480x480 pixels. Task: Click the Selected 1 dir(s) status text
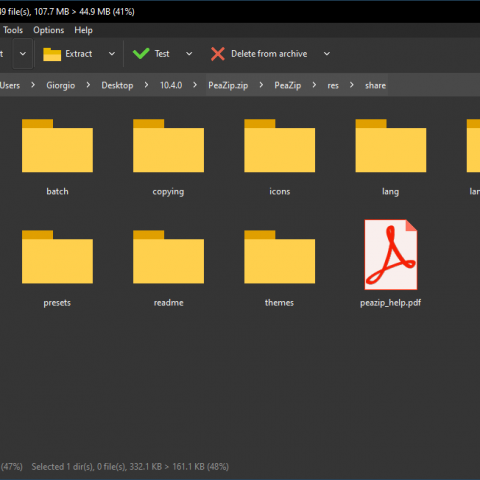coord(130,467)
